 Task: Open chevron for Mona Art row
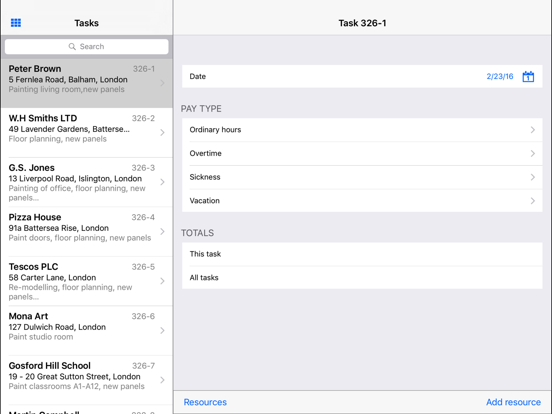coord(162,330)
